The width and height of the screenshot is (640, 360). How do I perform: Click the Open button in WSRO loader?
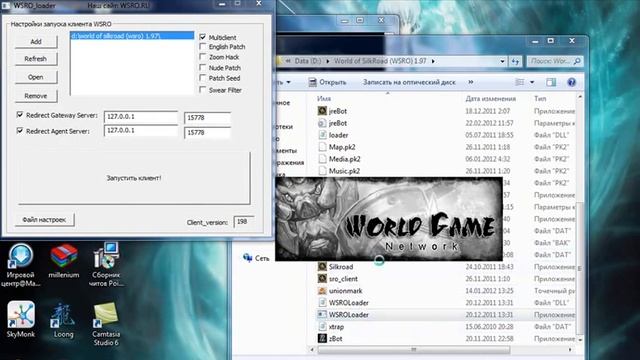pos(36,77)
